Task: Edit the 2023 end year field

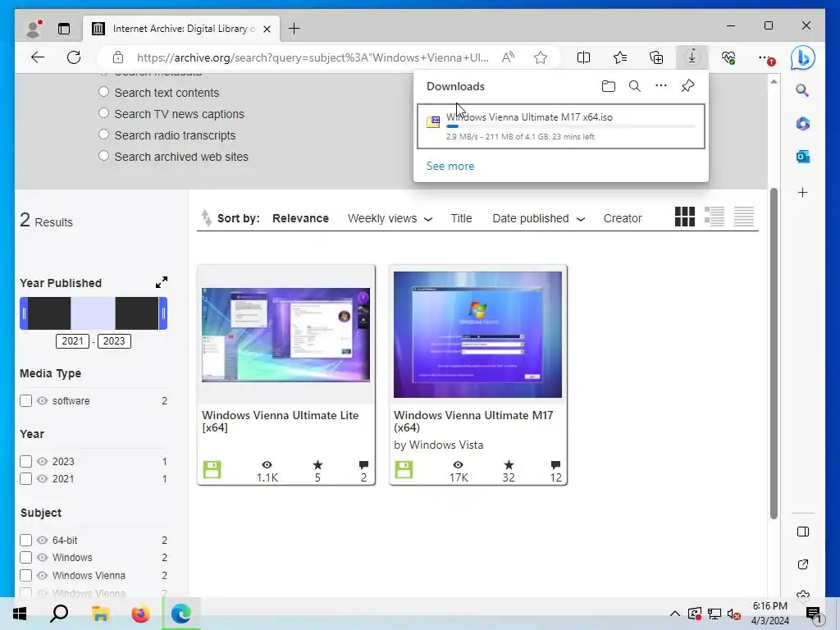Action: click(114, 341)
